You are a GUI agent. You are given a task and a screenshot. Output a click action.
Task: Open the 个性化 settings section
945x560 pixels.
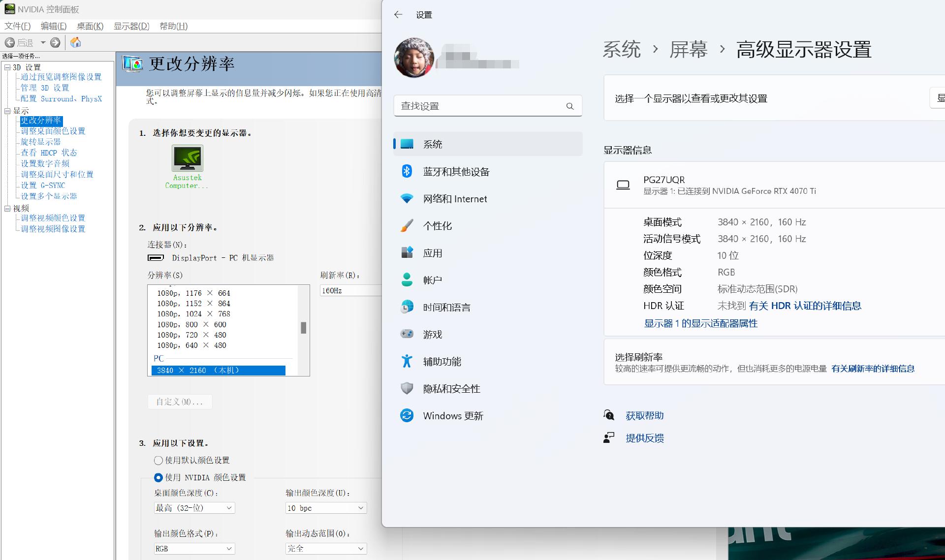point(438,225)
